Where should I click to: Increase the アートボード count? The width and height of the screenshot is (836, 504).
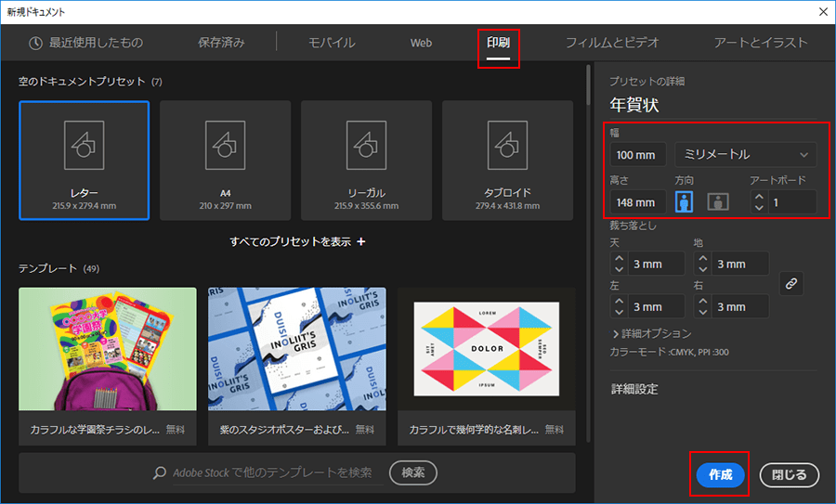(759, 197)
